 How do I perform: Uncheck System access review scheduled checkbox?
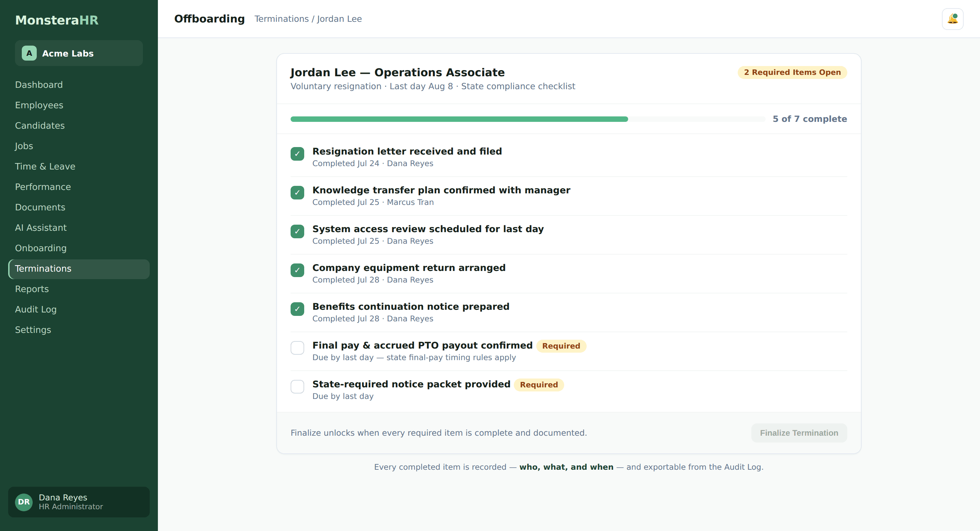[x=297, y=231]
